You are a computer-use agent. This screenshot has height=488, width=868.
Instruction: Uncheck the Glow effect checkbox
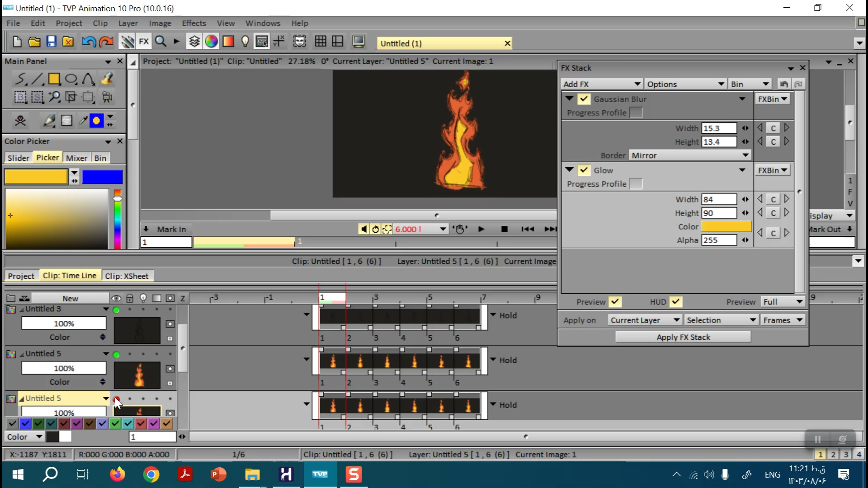pyautogui.click(x=584, y=170)
